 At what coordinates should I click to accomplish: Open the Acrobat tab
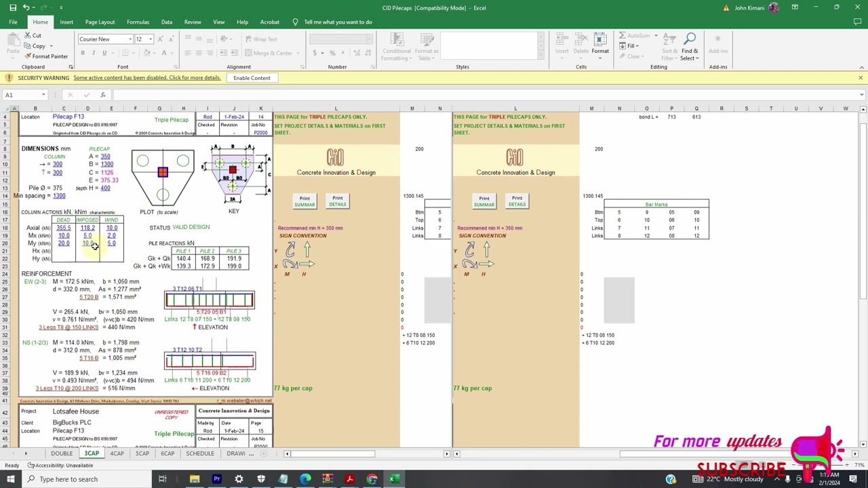[x=269, y=22]
